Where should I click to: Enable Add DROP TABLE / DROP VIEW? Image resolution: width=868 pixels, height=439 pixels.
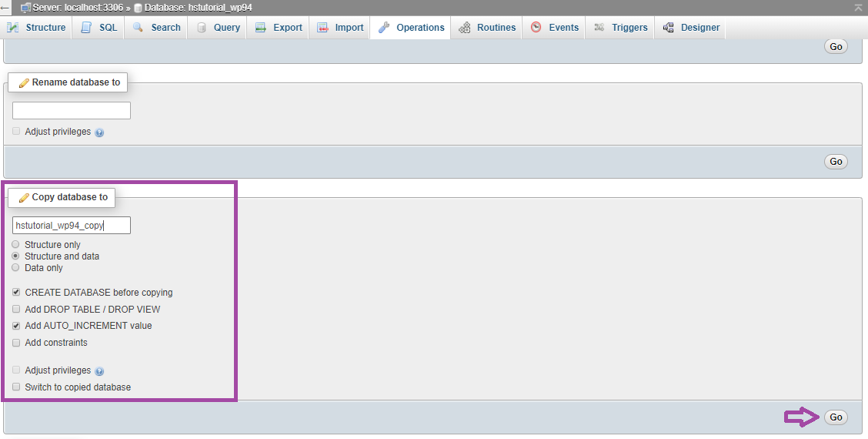[16, 310]
